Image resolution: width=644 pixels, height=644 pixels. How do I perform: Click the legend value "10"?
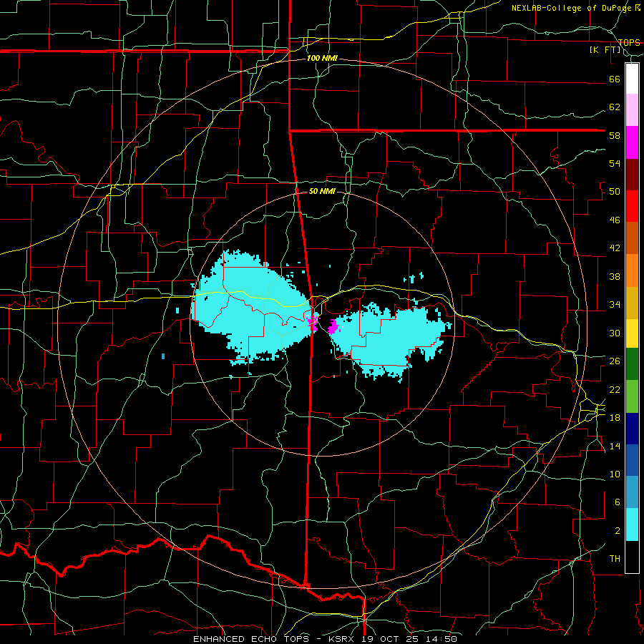615,474
